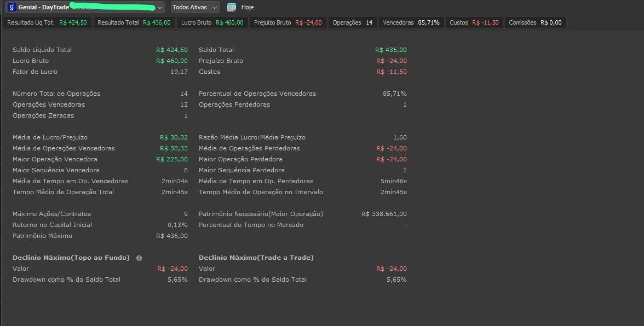This screenshot has height=326, width=644.
Task: Click the Lucro Bruto summary bar entry
Action: 212,22
